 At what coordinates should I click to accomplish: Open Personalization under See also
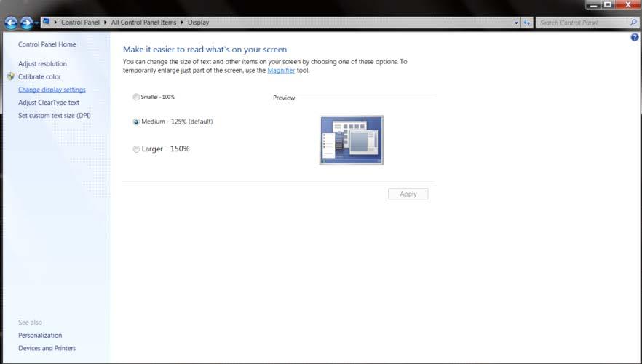(x=40, y=335)
